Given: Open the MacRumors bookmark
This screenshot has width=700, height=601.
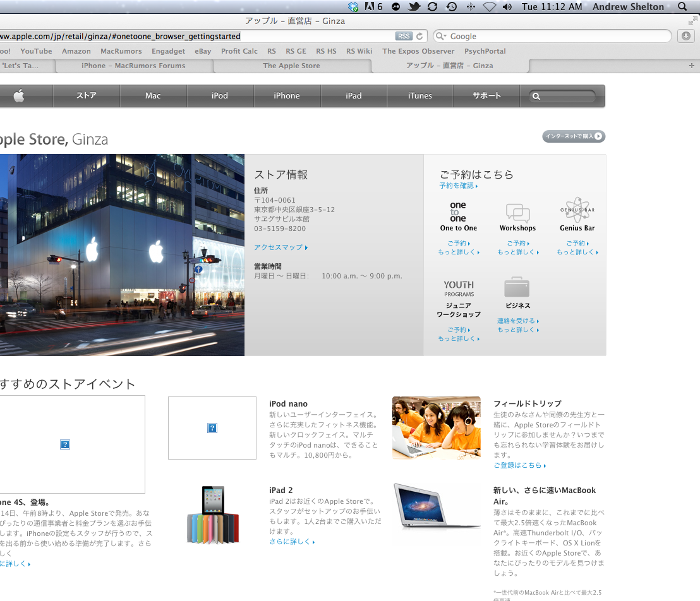Looking at the screenshot, I should pos(121,51).
